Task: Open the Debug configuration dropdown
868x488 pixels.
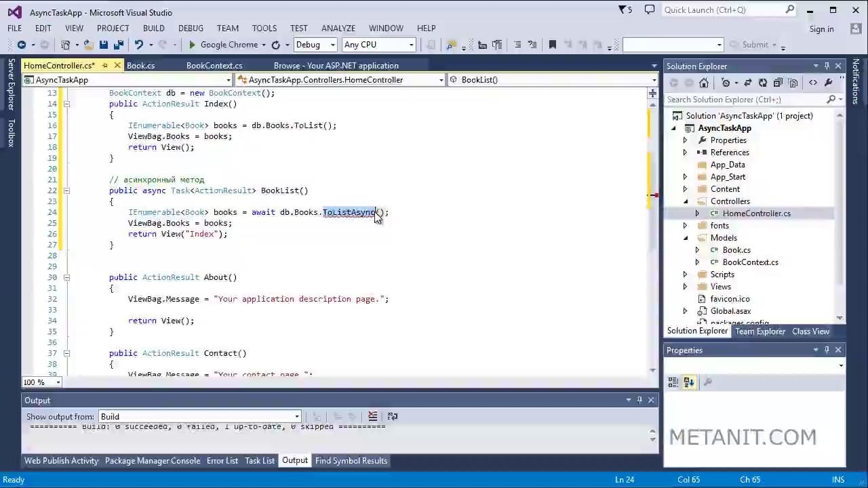Action: [x=315, y=45]
